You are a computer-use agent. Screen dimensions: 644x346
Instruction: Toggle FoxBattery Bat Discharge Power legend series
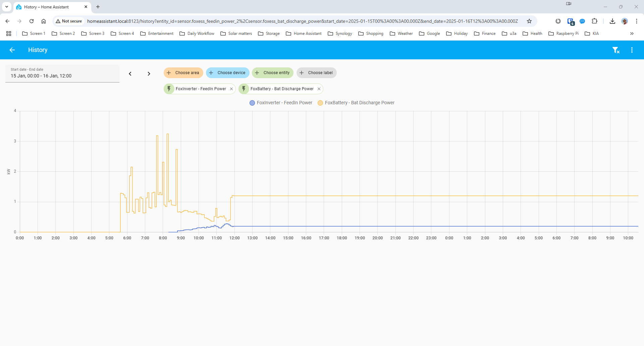pos(356,103)
